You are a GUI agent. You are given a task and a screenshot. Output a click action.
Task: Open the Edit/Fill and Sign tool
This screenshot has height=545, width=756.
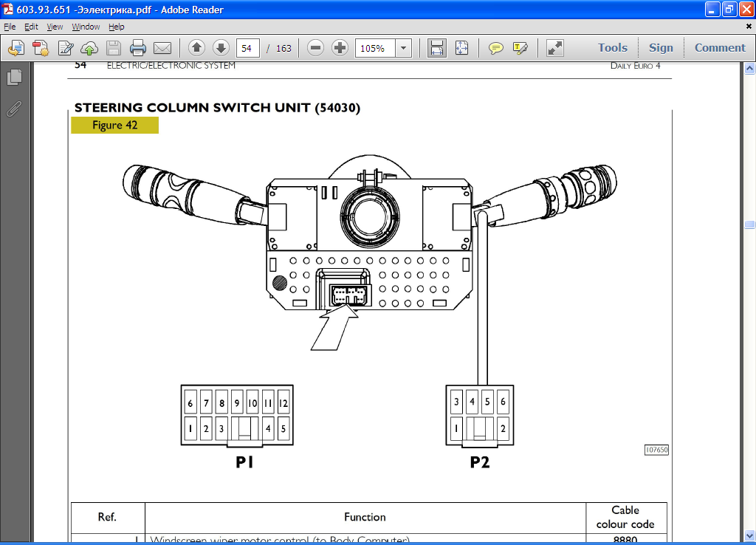pos(66,48)
